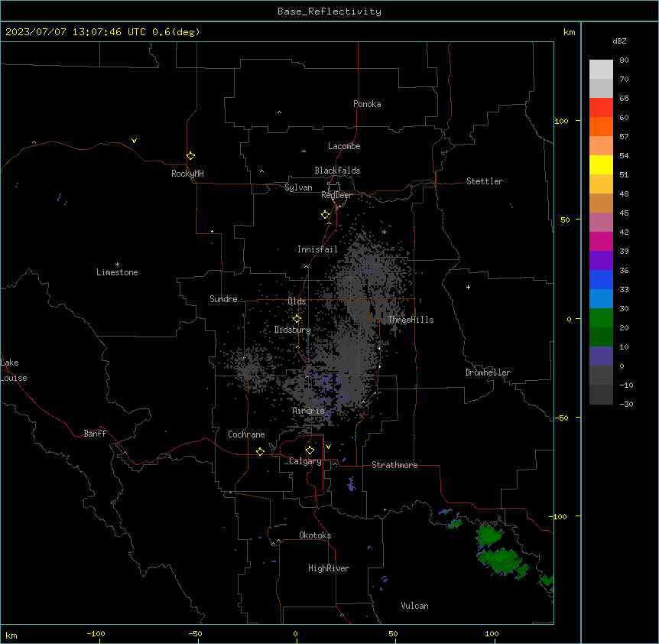Screen dimensions: 659x644
Task: Click the yellow station marker near RockyMH
Action: 190,156
